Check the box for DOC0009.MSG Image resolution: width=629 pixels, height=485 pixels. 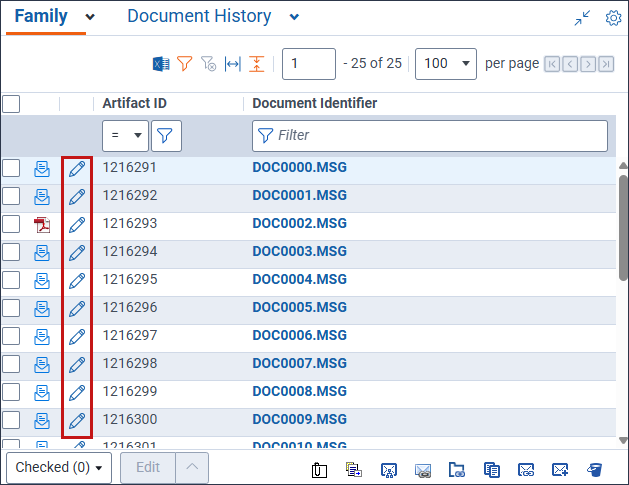[11, 420]
